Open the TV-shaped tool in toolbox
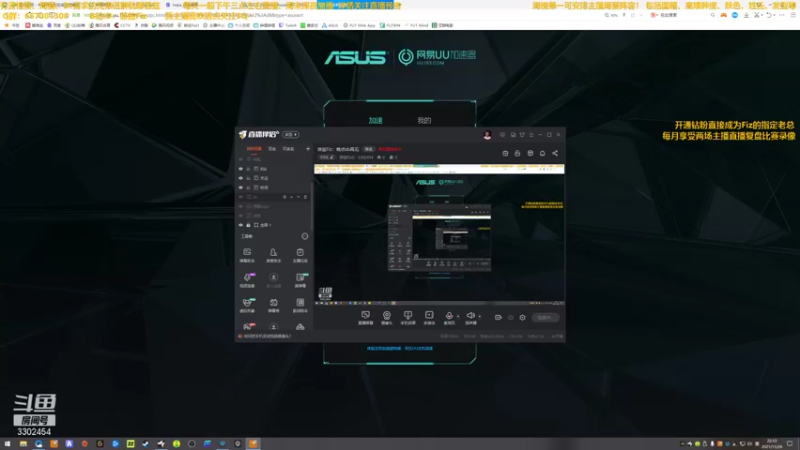 coord(273,305)
